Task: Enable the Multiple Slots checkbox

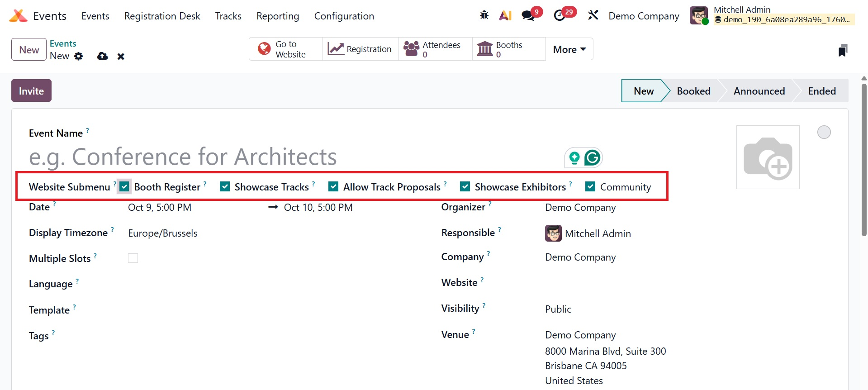Action: (x=133, y=258)
